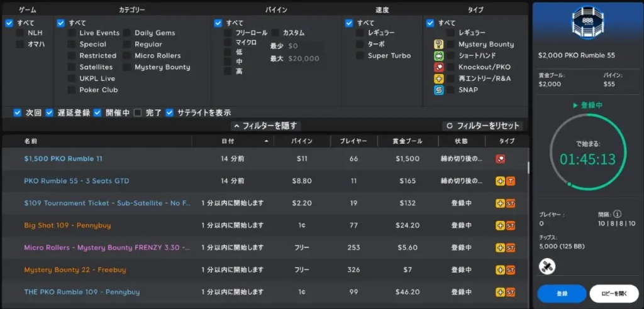Viewport: 644px width, 309px height.
Task: Click the blue 登録 register button
Action: click(x=562, y=294)
